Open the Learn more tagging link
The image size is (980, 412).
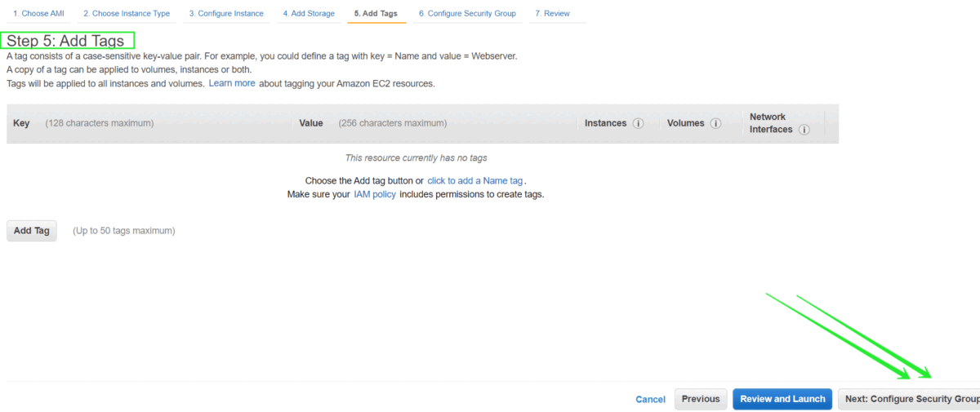[232, 83]
